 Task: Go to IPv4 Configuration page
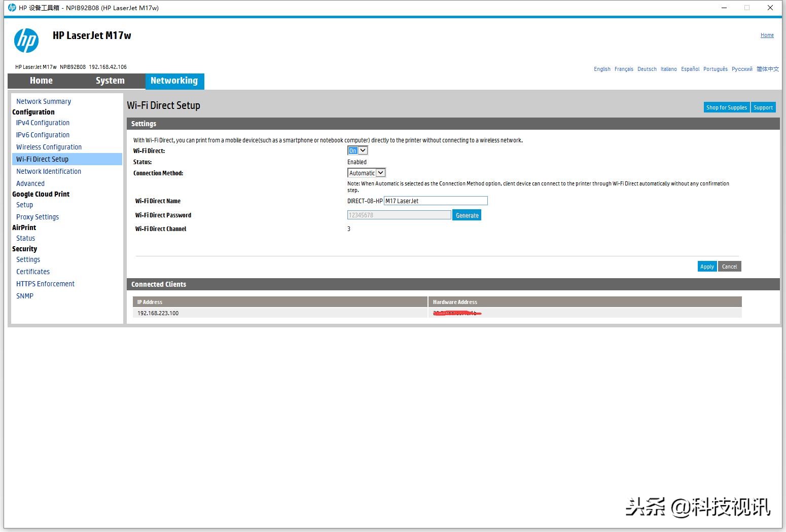(x=43, y=123)
